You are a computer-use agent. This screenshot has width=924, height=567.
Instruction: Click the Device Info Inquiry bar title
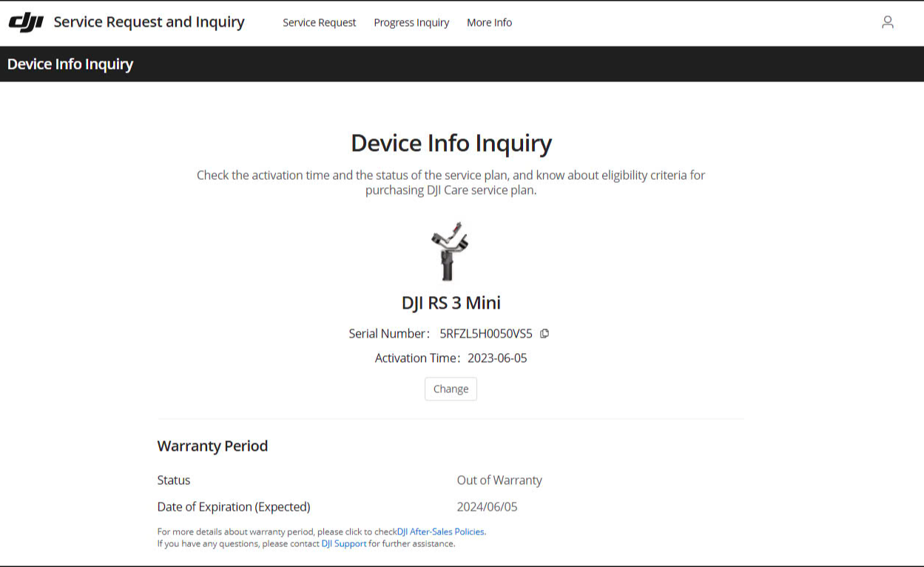[70, 64]
